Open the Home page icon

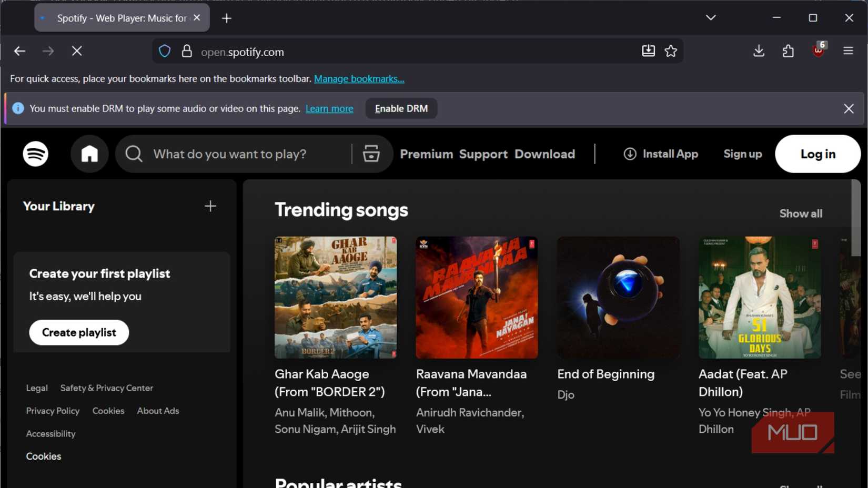coord(89,154)
